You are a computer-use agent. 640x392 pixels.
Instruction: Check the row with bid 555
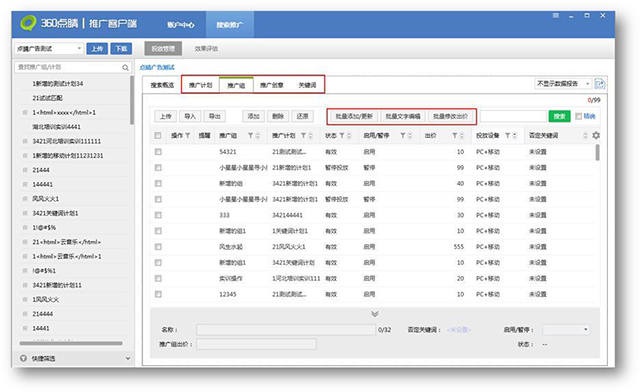(158, 247)
